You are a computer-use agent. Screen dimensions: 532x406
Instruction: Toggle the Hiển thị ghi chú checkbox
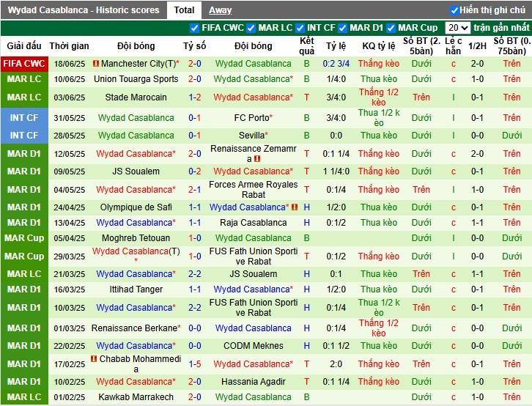(x=454, y=10)
